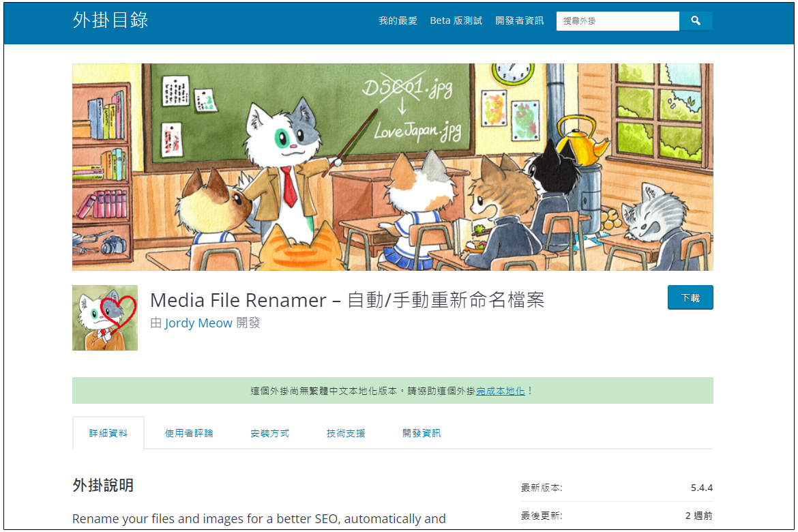Switch to the 安裝方式 tab

269,433
